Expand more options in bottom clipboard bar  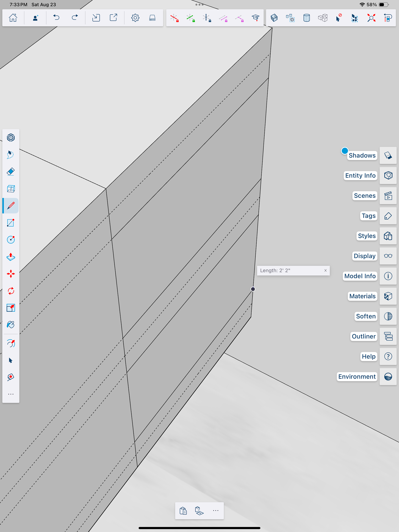click(216, 510)
